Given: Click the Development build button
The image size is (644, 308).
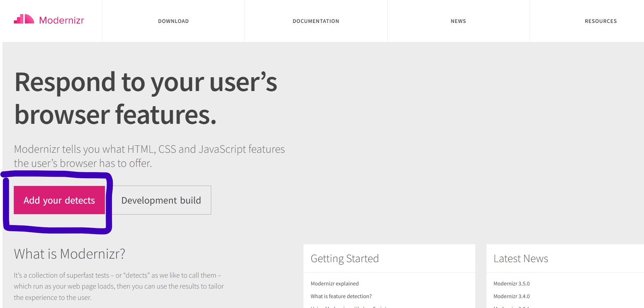Looking at the screenshot, I should tap(161, 200).
